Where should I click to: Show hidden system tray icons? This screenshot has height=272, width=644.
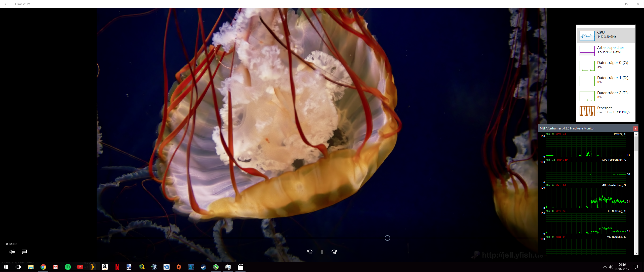click(x=605, y=267)
